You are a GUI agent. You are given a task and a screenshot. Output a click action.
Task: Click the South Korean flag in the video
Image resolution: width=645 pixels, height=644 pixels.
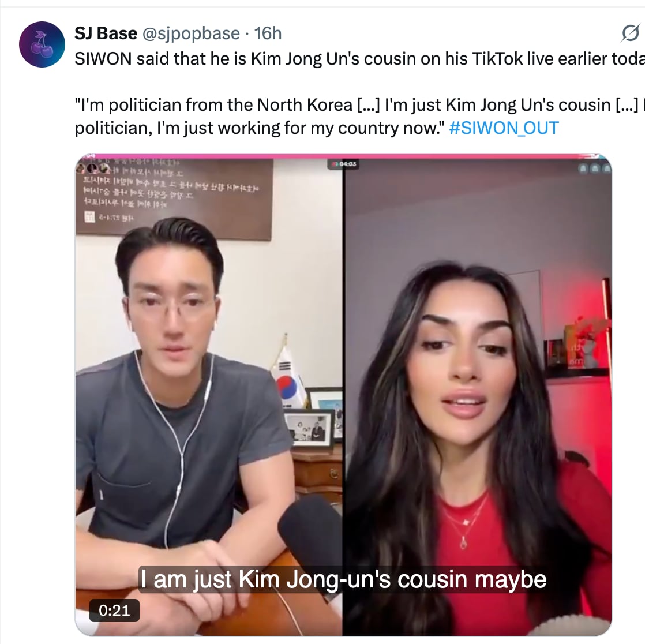[x=288, y=375]
